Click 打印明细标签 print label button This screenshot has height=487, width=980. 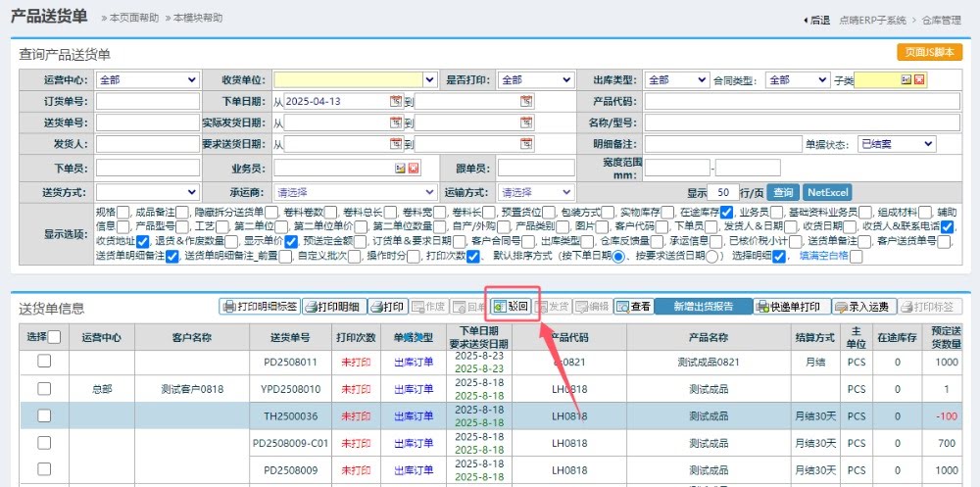click(260, 307)
